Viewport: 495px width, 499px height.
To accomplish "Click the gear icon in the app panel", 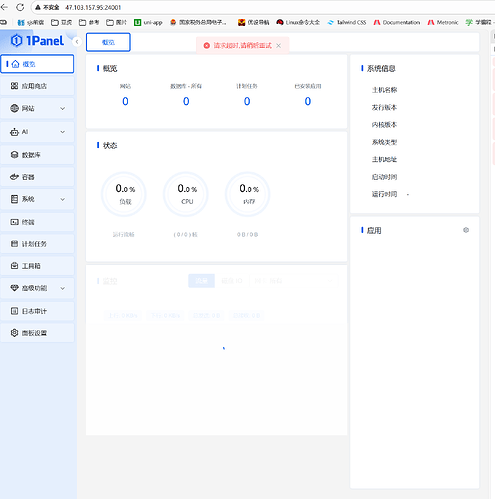I will tap(466, 230).
